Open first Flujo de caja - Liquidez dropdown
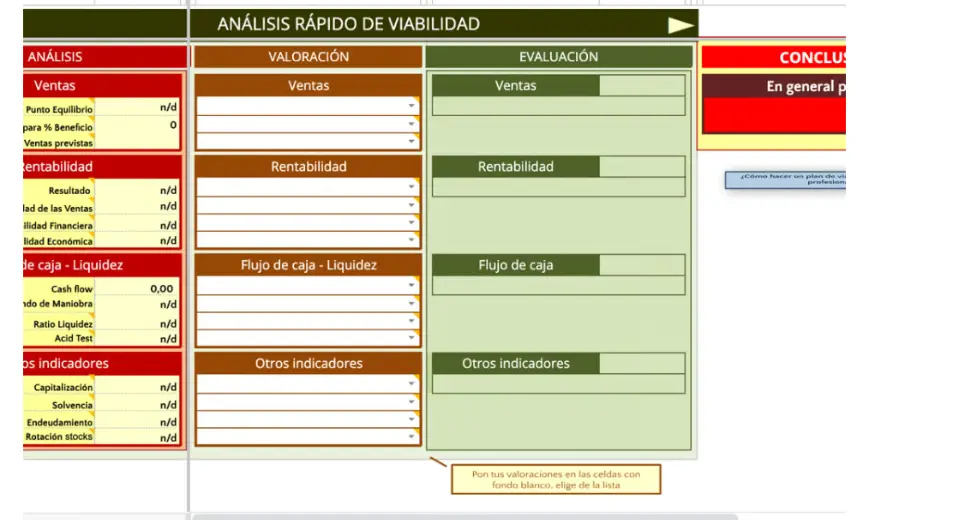The image size is (960, 520). (411, 286)
